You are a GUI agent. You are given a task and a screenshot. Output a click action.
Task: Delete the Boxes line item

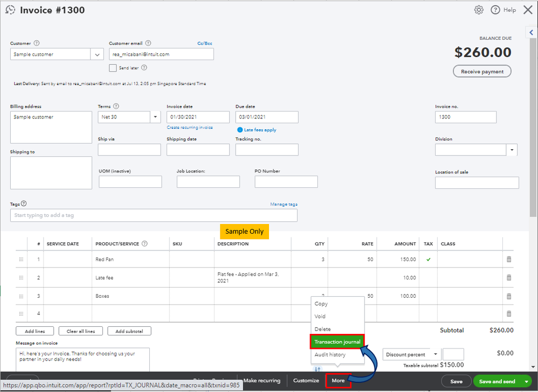tap(509, 296)
